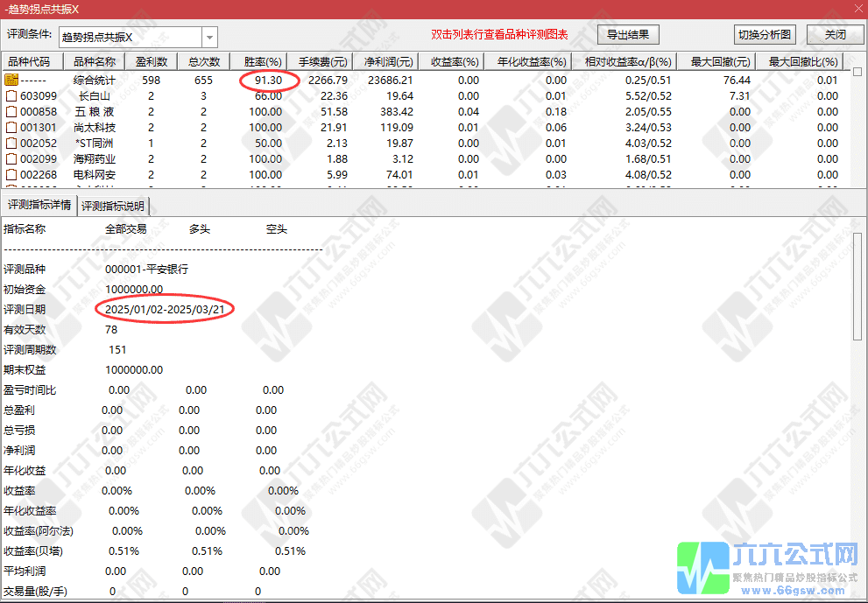This screenshot has width=868, height=603.
Task: Click the 导出结果 button
Action: point(628,35)
